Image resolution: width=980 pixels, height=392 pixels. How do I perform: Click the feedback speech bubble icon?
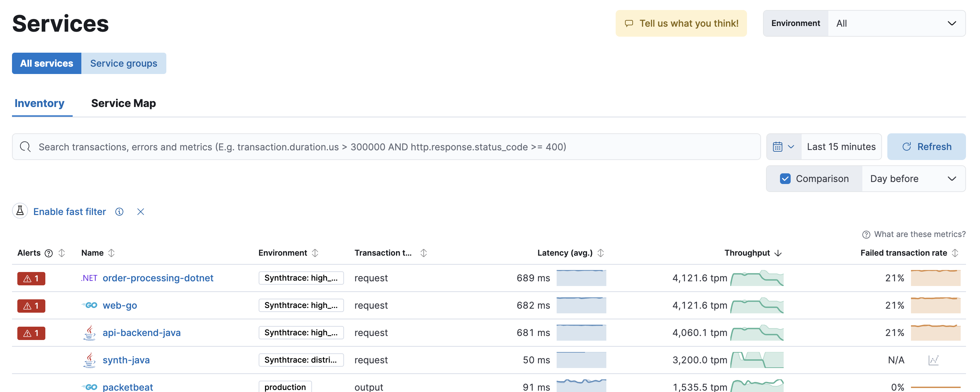point(629,23)
